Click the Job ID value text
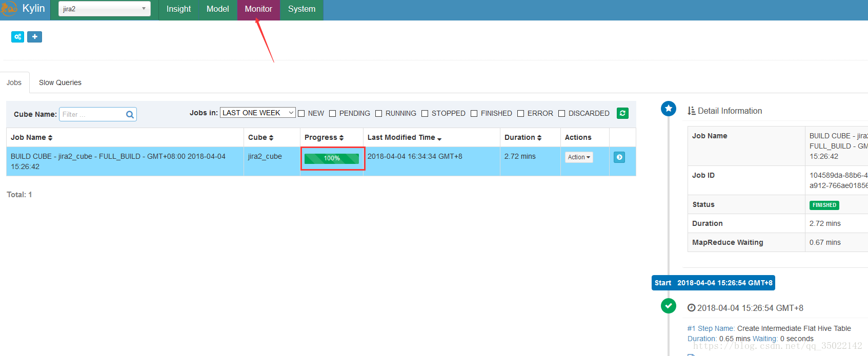This screenshot has height=356, width=868. tap(838, 180)
